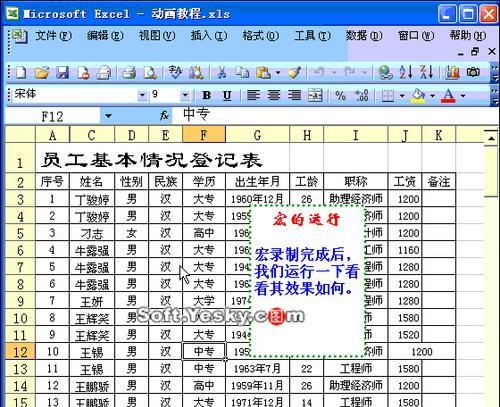Sort ascending with the A-Z icon
Viewport: 500px width, 407px height.
tap(406, 72)
